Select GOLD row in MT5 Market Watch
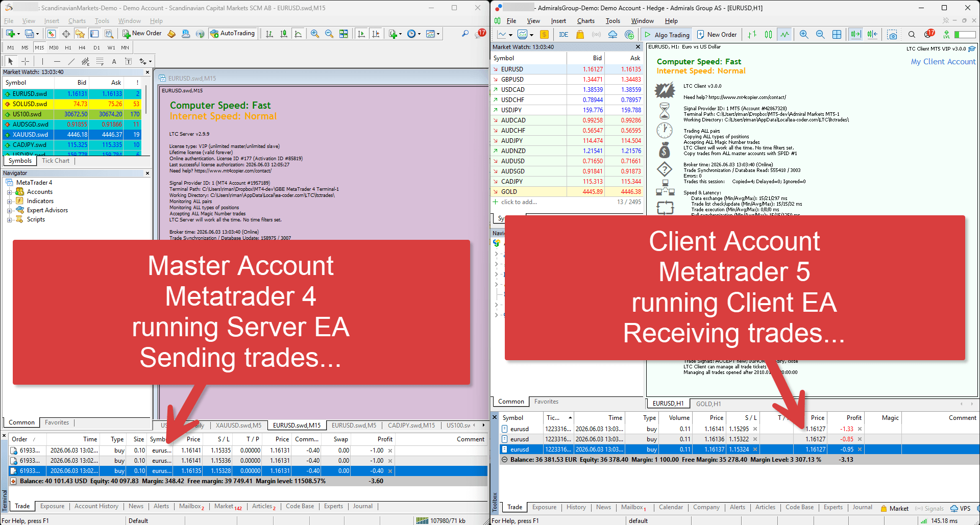 pos(567,192)
